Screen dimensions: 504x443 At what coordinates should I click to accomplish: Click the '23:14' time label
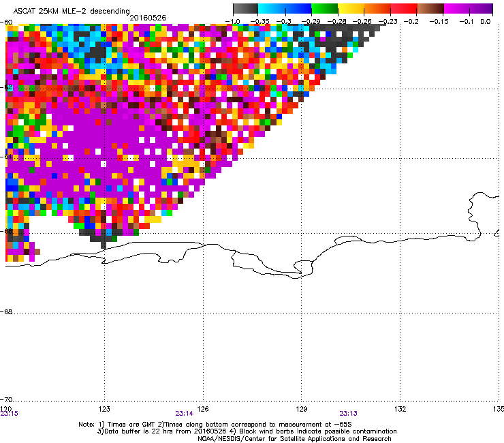[184, 414]
